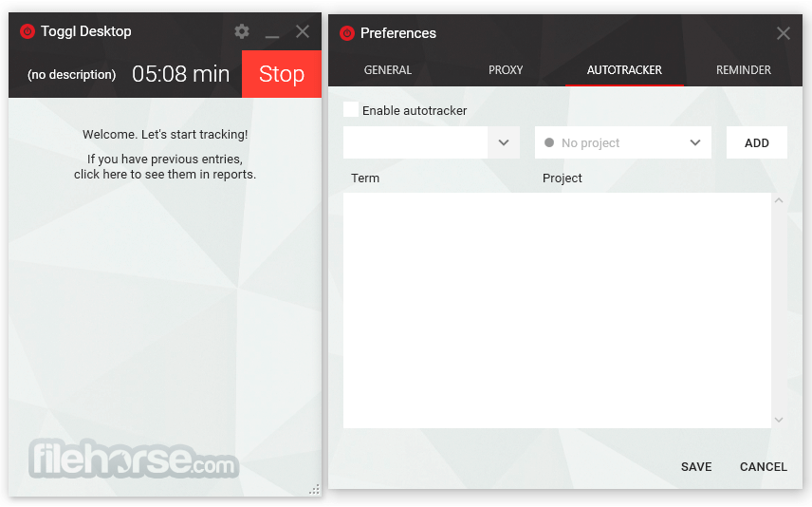Close the Preferences window
The width and height of the screenshot is (812, 507).
click(783, 33)
